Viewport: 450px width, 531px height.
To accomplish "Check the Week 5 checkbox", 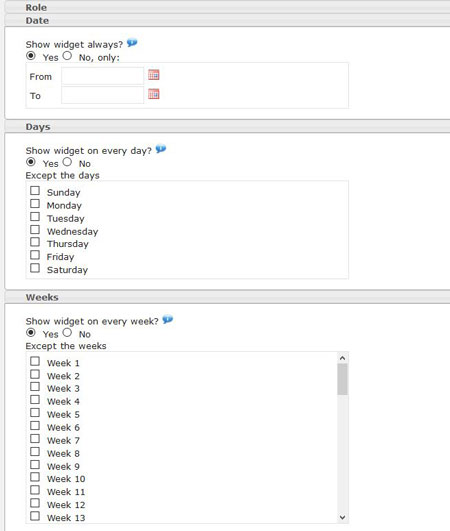I will click(35, 413).
